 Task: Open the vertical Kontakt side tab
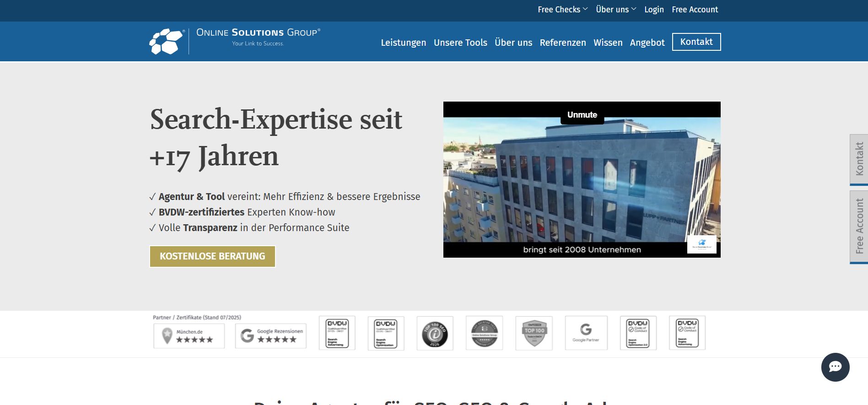859,159
